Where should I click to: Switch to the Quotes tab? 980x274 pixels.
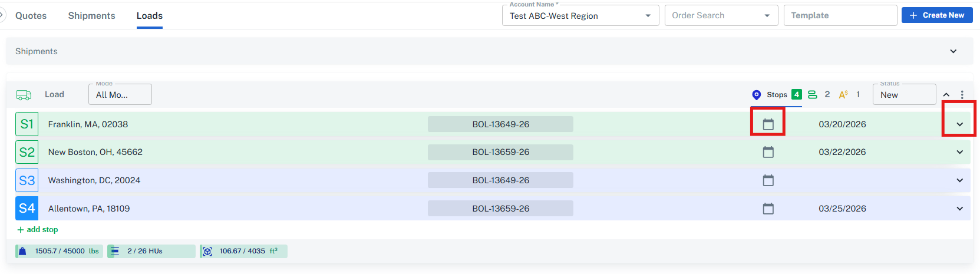[31, 16]
